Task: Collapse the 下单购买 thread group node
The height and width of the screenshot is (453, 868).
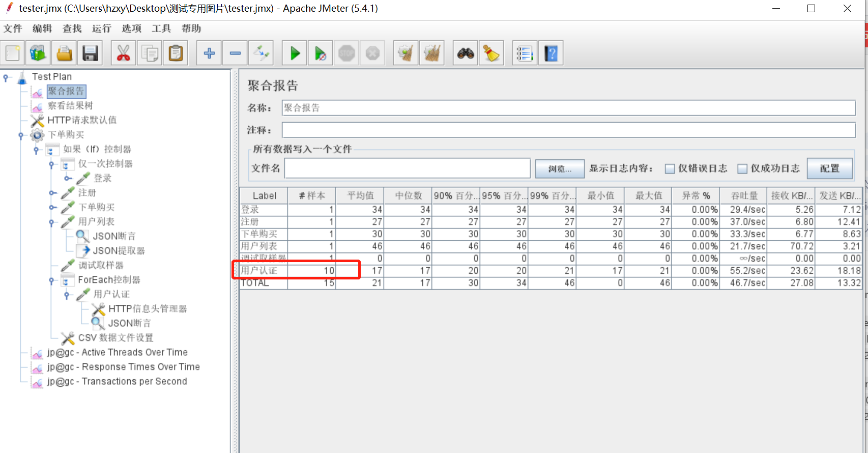Action: point(21,135)
